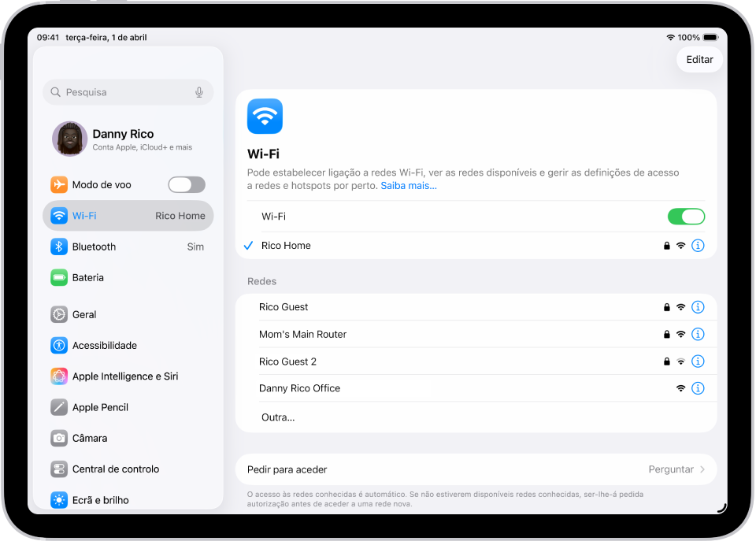Select the connected Rico Home network
The width and height of the screenshot is (756, 545).
click(476, 246)
